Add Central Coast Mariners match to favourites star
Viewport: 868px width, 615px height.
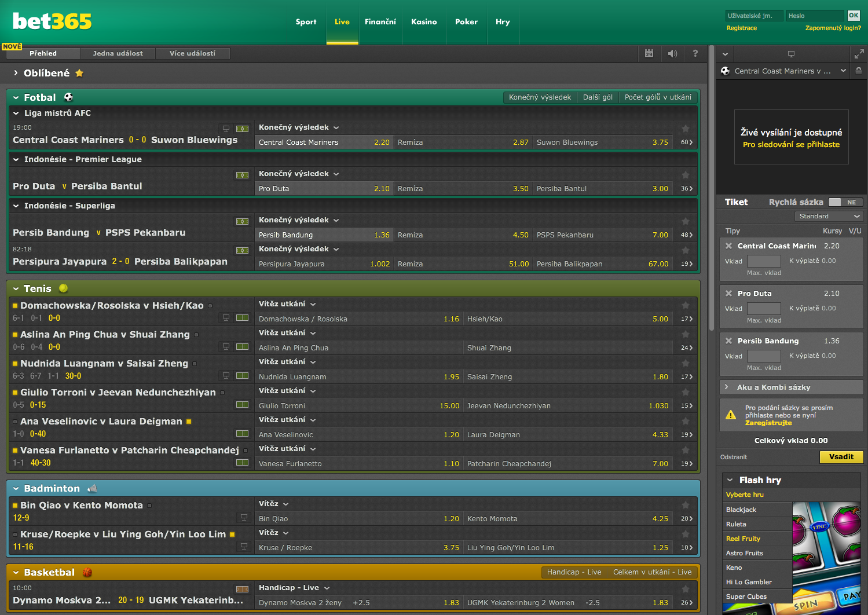tap(686, 129)
